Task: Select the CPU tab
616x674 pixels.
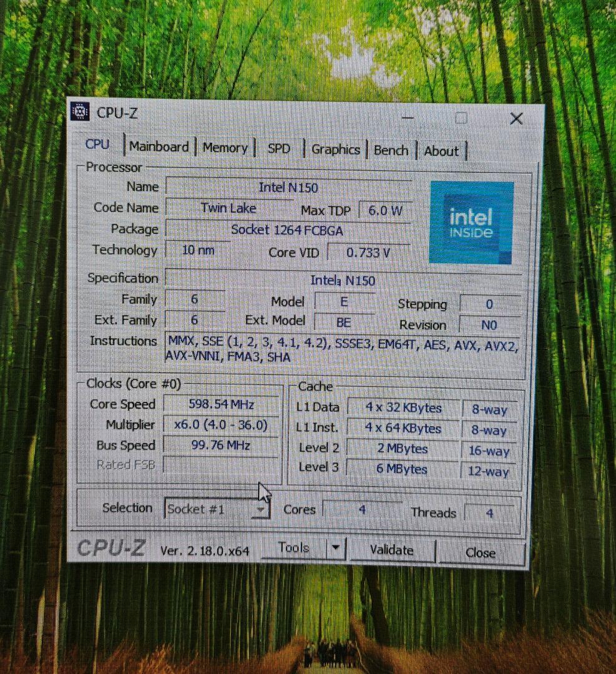Action: pos(97,144)
